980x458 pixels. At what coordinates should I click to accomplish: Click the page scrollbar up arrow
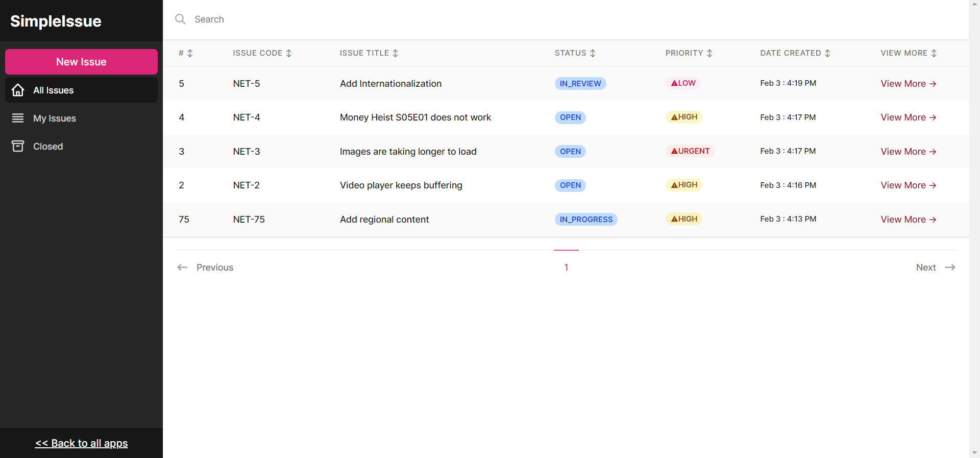974,5
